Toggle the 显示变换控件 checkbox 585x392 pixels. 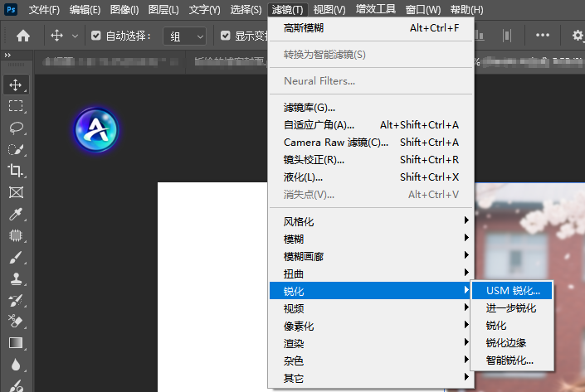226,36
